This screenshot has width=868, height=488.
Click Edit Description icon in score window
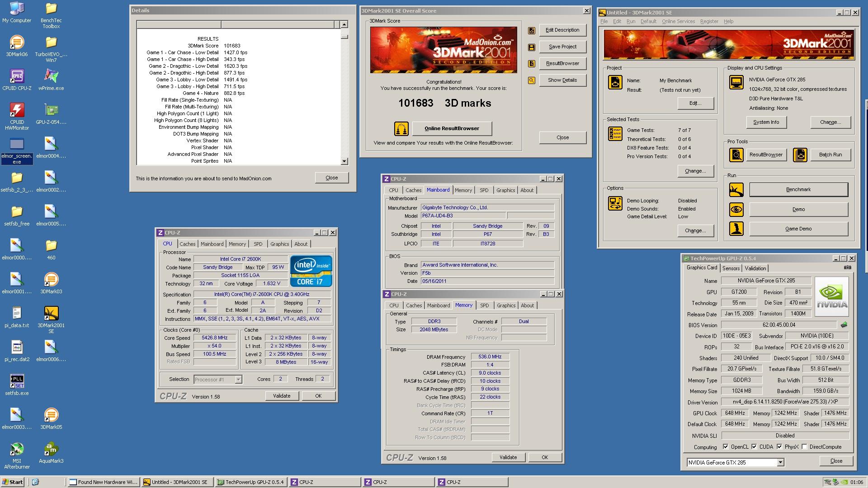pos(532,30)
